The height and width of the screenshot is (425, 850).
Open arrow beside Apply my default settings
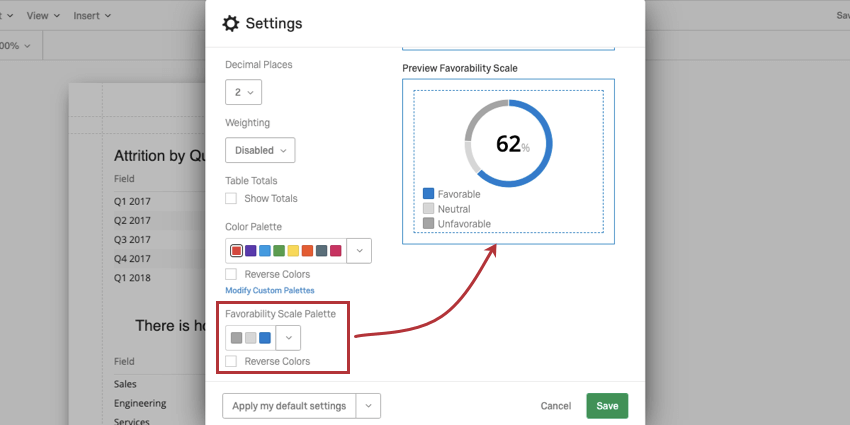[368, 406]
